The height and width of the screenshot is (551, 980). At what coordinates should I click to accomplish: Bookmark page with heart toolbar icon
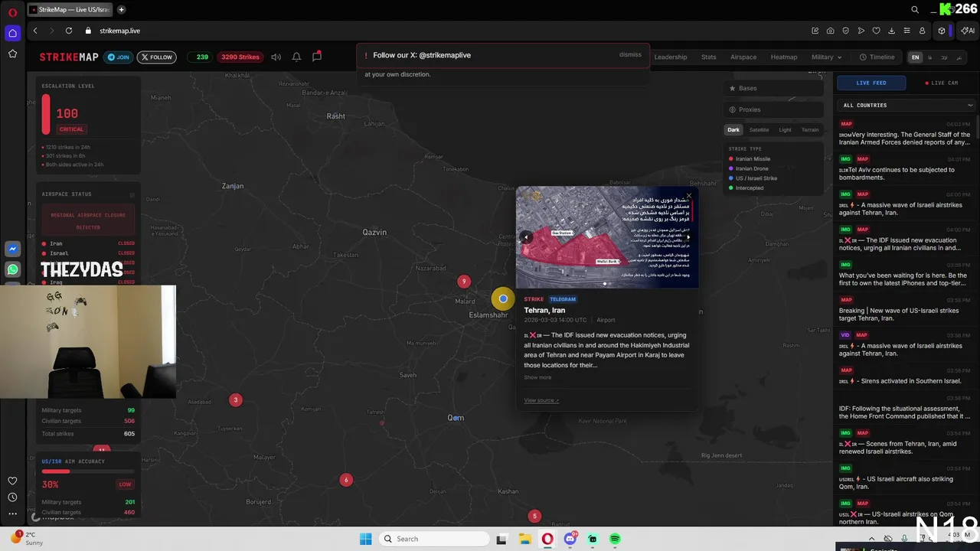(x=877, y=31)
